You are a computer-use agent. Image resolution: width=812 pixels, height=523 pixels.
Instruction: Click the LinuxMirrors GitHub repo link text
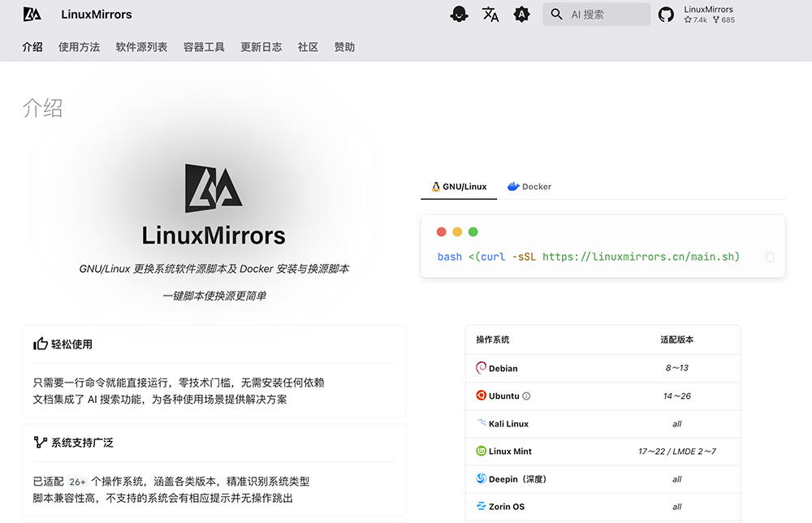708,9
